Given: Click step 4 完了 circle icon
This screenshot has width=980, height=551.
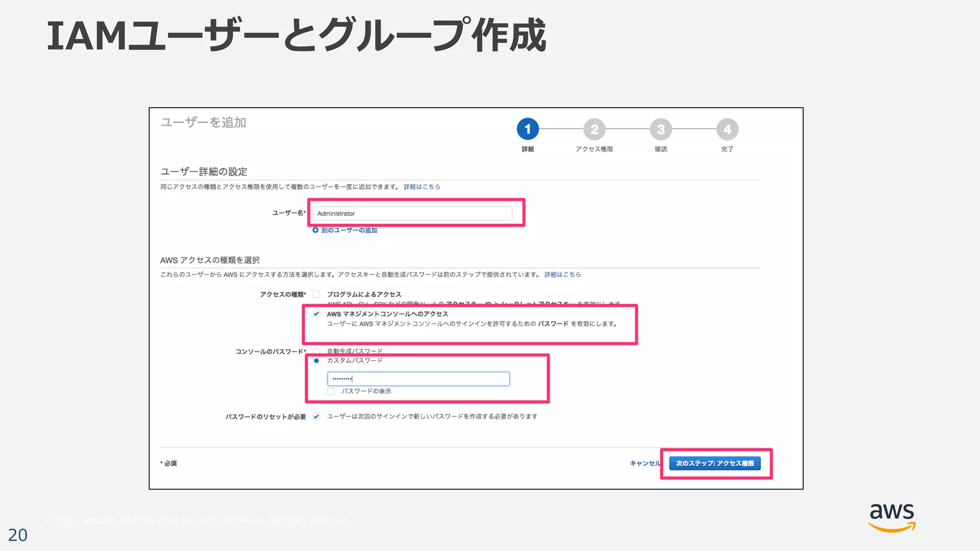Looking at the screenshot, I should click(x=727, y=129).
